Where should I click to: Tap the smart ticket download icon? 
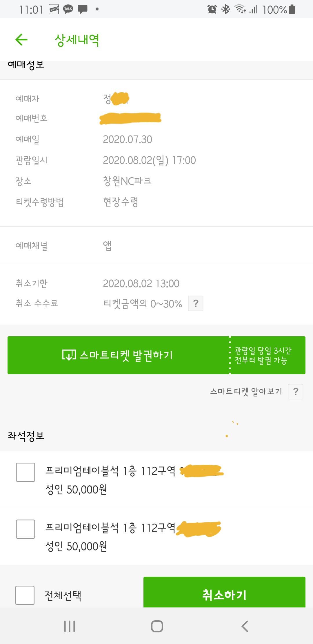click(x=69, y=355)
